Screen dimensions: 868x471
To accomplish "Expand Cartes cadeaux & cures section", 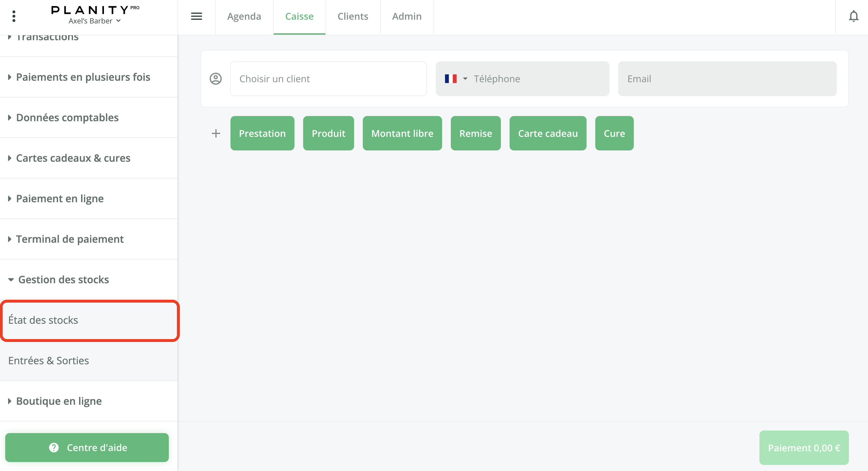I will click(73, 158).
